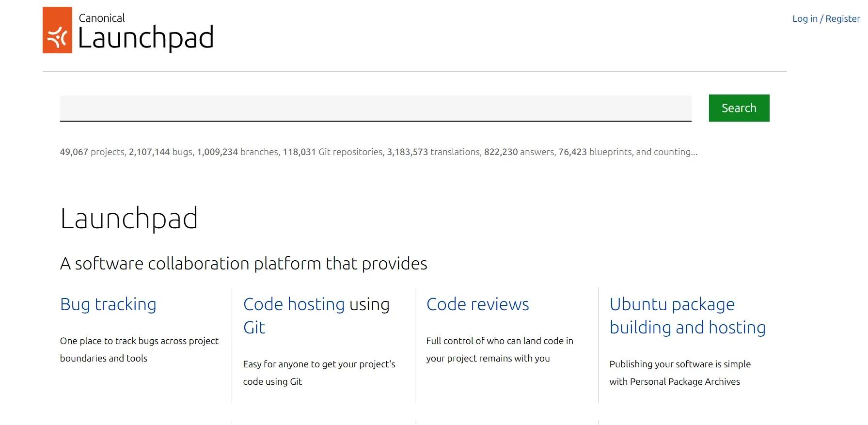Open the Code hosting link
This screenshot has width=868, height=425.
click(x=294, y=304)
